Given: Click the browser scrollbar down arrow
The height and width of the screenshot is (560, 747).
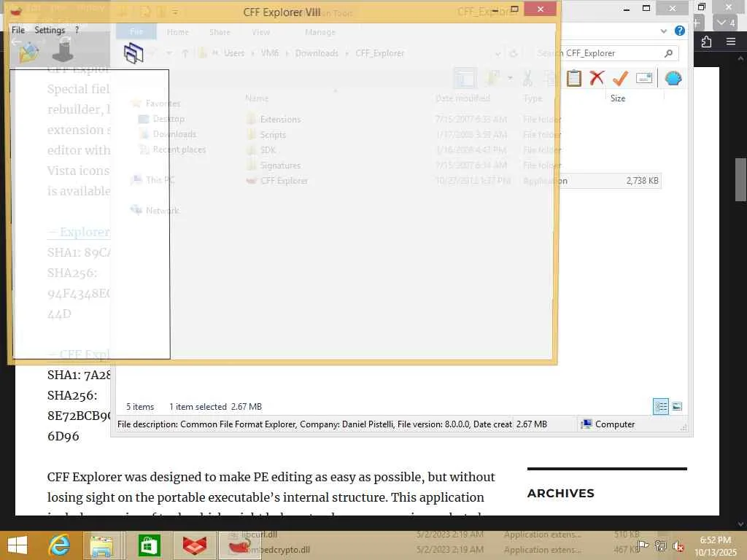Looking at the screenshot, I should [740, 524].
